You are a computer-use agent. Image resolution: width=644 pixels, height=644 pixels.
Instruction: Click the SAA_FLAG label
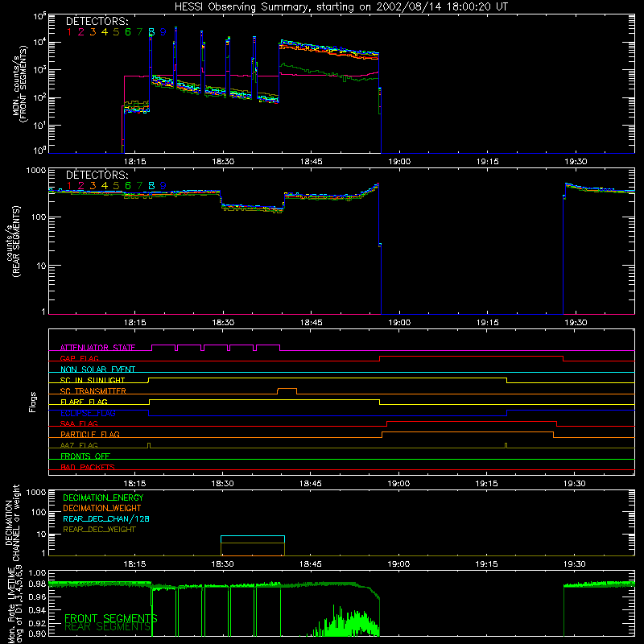click(79, 423)
